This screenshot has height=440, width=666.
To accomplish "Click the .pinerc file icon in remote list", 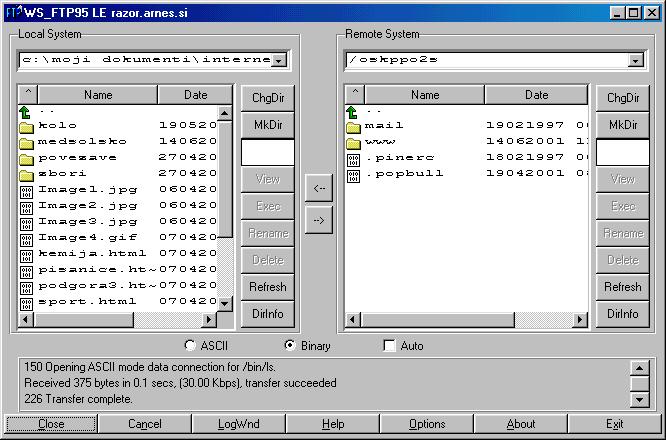I will (x=353, y=158).
